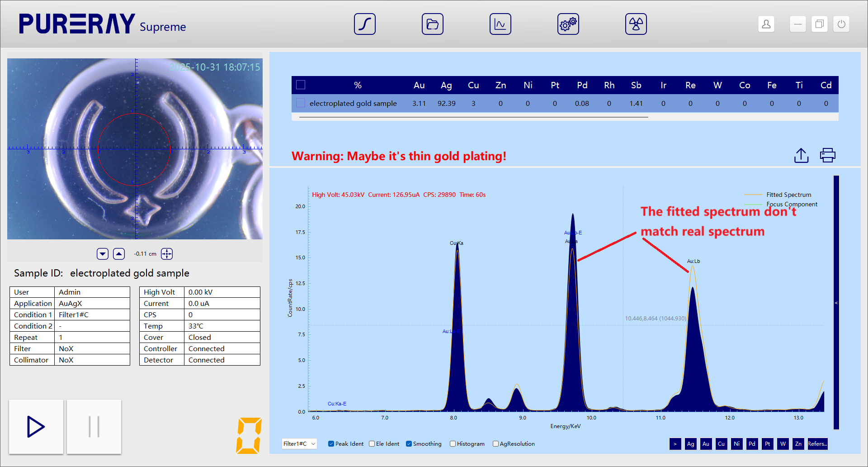Enable the Histogram checkbox
This screenshot has height=467, width=868.
pyautogui.click(x=453, y=444)
